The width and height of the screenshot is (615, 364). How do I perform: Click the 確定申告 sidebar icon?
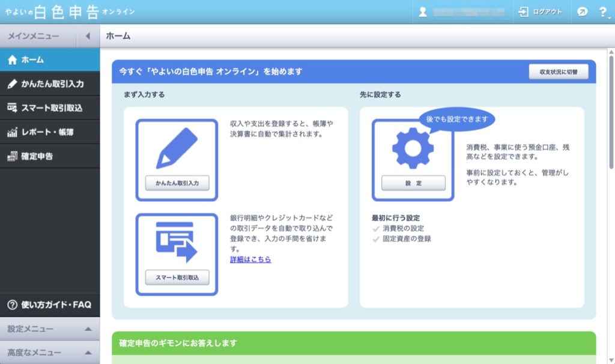12,156
